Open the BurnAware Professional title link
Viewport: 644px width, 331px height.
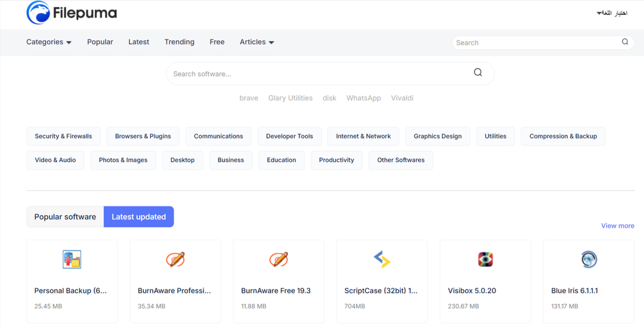click(x=174, y=291)
